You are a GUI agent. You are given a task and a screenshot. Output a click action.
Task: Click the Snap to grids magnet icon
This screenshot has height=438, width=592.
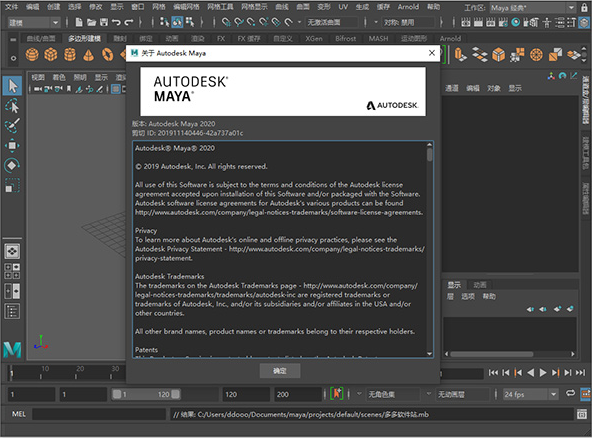click(x=226, y=23)
